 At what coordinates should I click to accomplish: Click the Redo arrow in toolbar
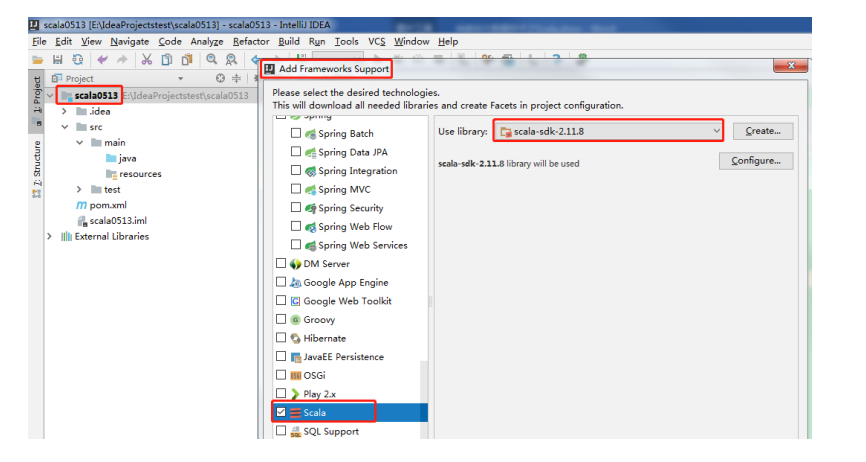point(122,60)
